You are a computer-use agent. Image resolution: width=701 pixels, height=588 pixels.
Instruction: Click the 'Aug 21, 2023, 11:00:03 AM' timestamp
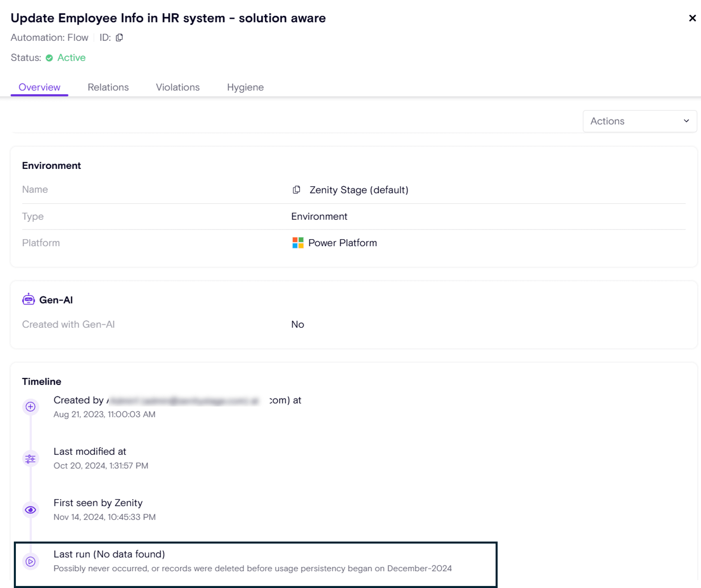[104, 414]
